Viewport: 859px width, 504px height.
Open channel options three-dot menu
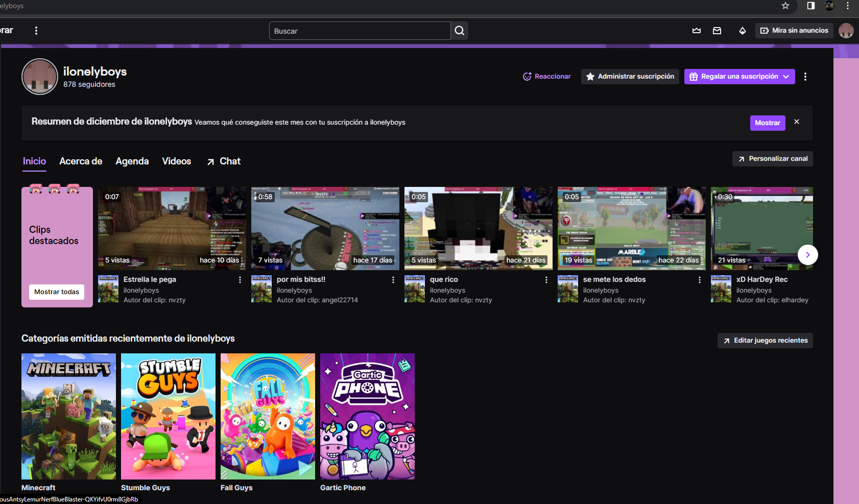(x=805, y=77)
